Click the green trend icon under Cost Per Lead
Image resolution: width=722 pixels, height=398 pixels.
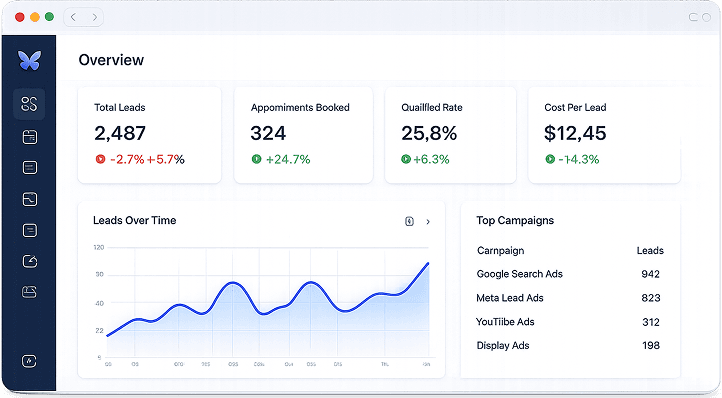coord(550,159)
